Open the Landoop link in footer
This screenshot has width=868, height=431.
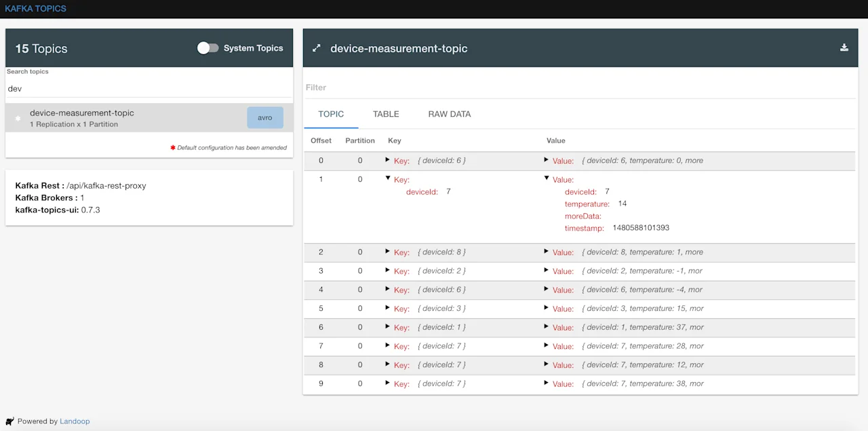(75, 421)
